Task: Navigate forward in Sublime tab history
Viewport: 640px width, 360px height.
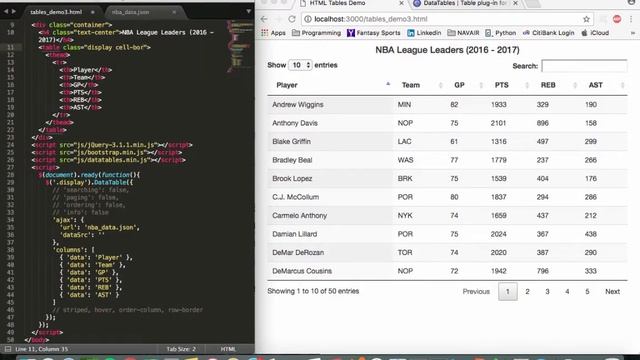Action: pyautogui.click(x=14, y=11)
